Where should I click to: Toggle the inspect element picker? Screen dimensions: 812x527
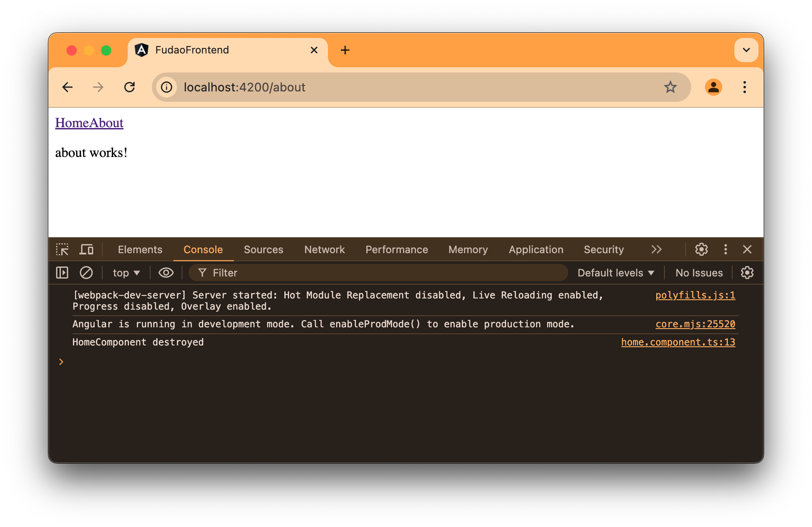[62, 249]
